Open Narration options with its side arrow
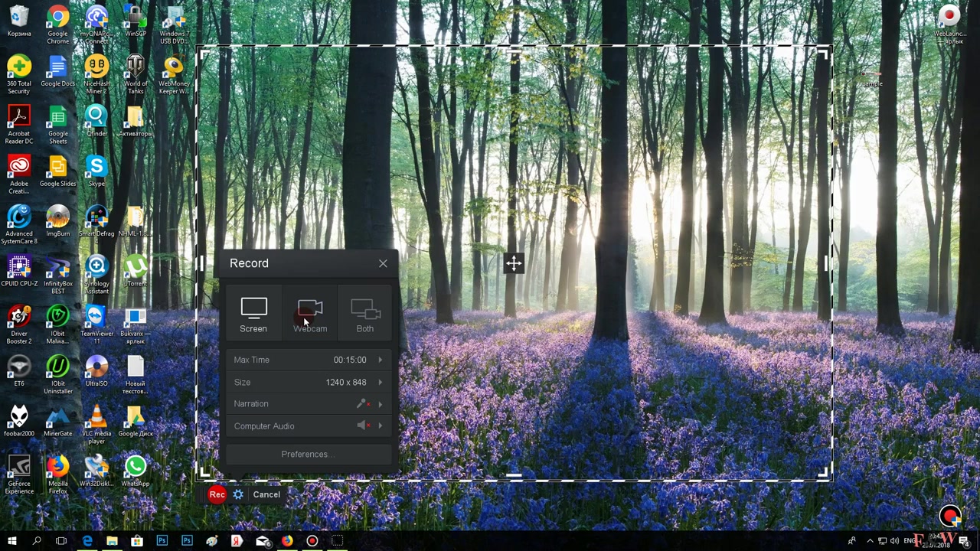 pos(381,403)
